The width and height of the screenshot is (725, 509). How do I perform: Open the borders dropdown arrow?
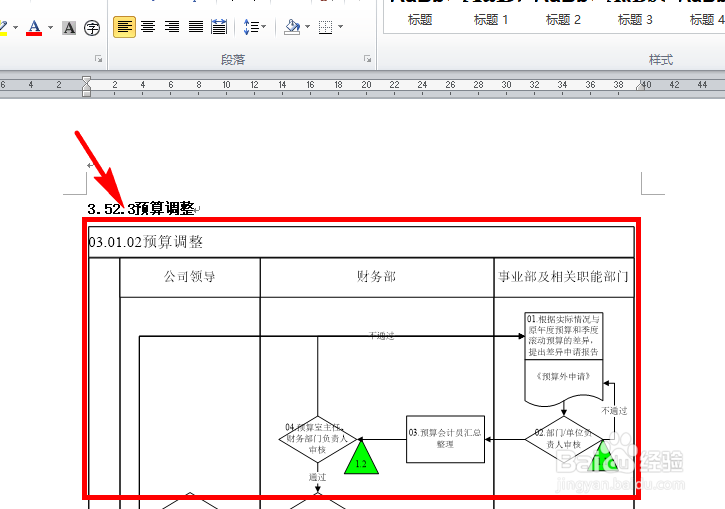(341, 27)
